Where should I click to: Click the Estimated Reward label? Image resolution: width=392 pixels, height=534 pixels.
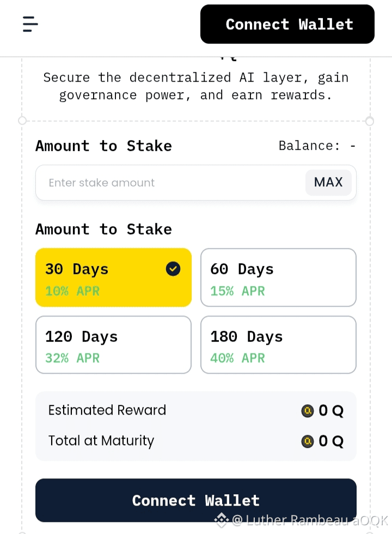pos(107,410)
